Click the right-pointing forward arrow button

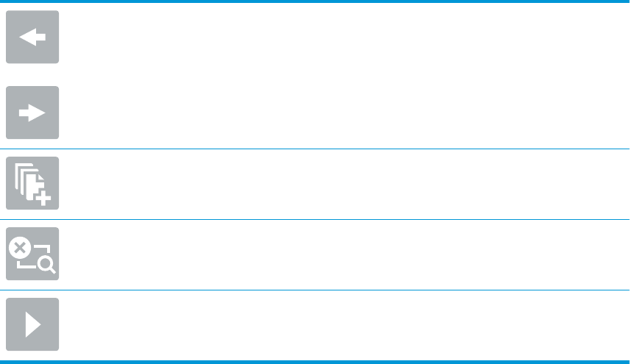point(32,113)
